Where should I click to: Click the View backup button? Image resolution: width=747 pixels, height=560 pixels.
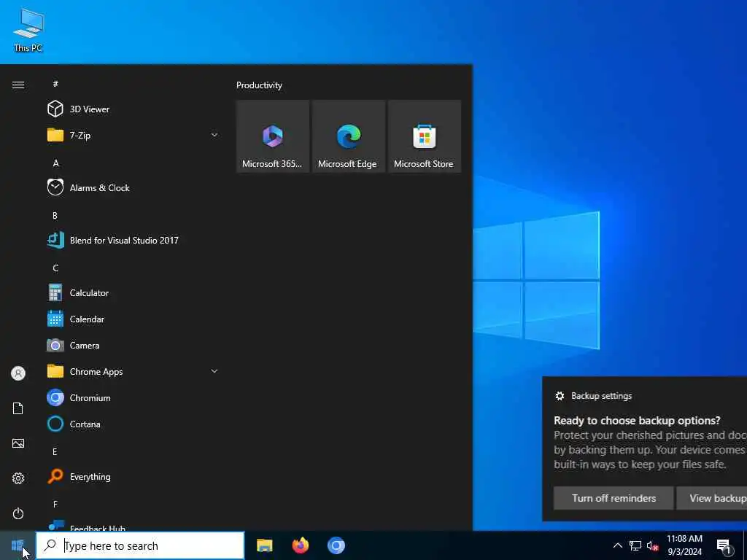point(712,498)
